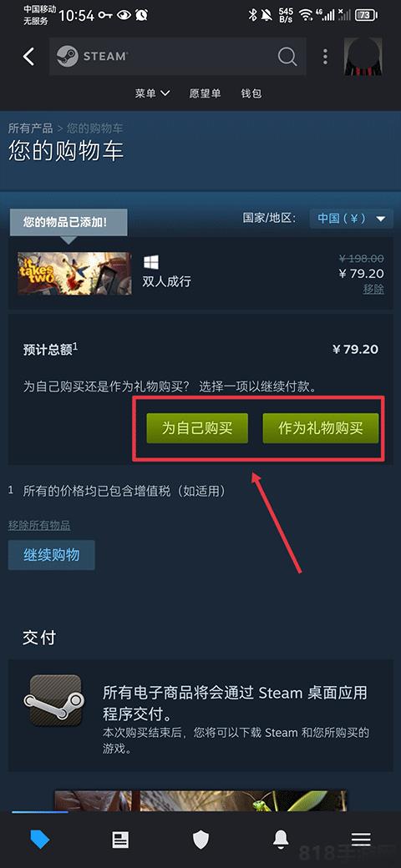Open the hamburger menu icon
Screen dimensions: 401x868
pos(361,840)
